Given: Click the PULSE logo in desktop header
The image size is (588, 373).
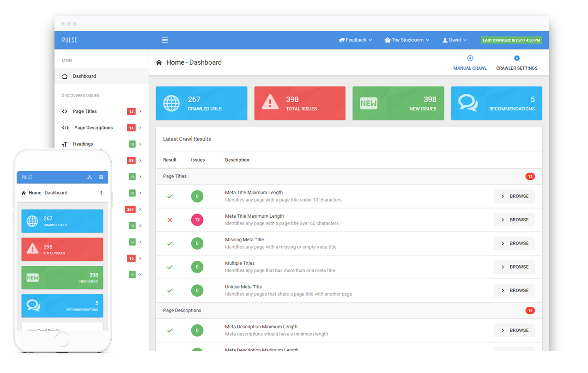Looking at the screenshot, I should [x=70, y=40].
